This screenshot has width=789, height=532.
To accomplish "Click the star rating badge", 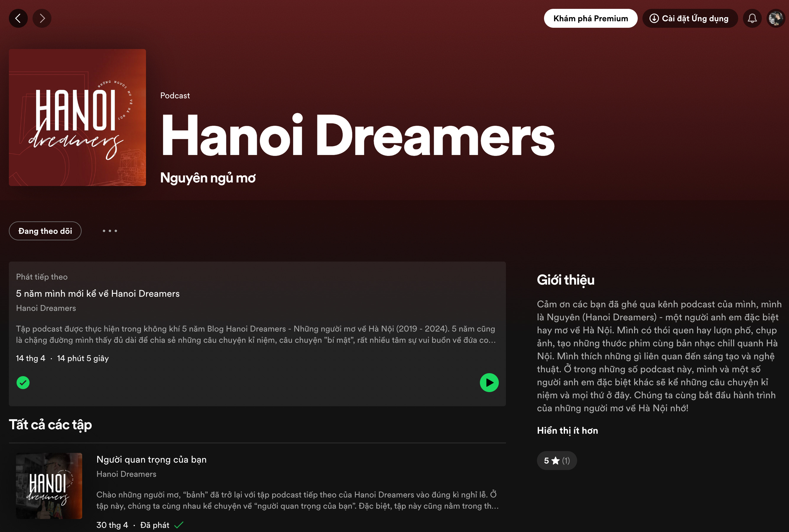I will (x=556, y=461).
